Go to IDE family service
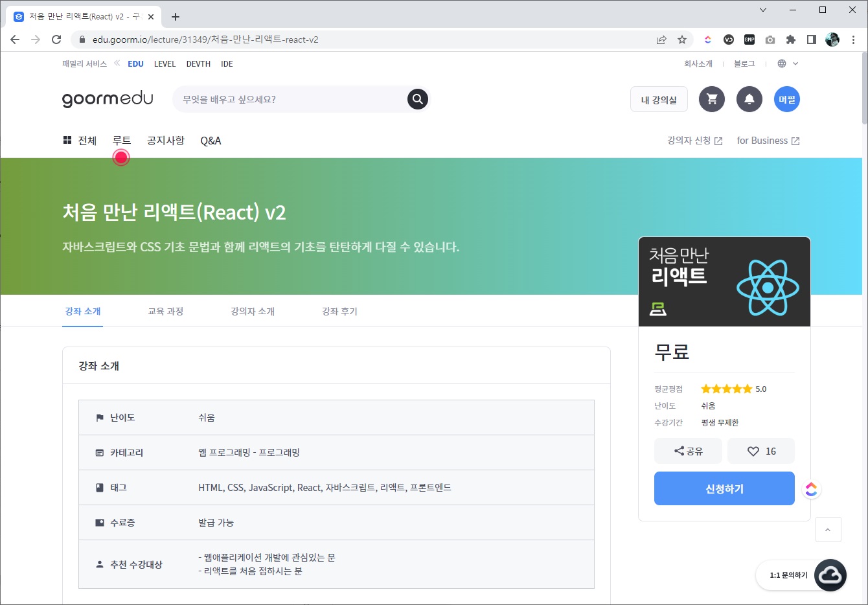This screenshot has height=605, width=868. tap(227, 63)
